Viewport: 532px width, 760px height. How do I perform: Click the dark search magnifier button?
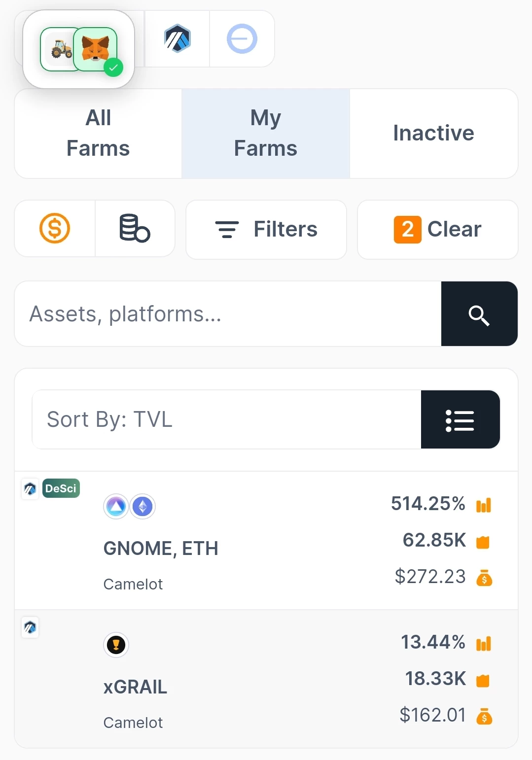479,314
